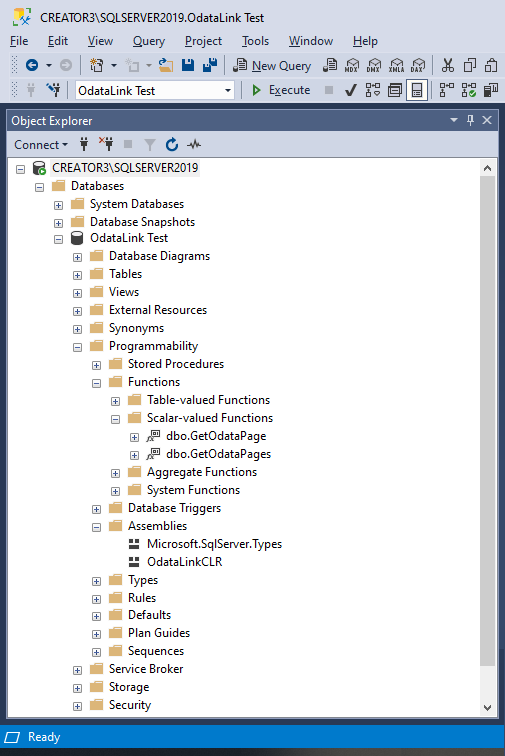Click the dbo.GetOdataPage function icon

tap(153, 436)
